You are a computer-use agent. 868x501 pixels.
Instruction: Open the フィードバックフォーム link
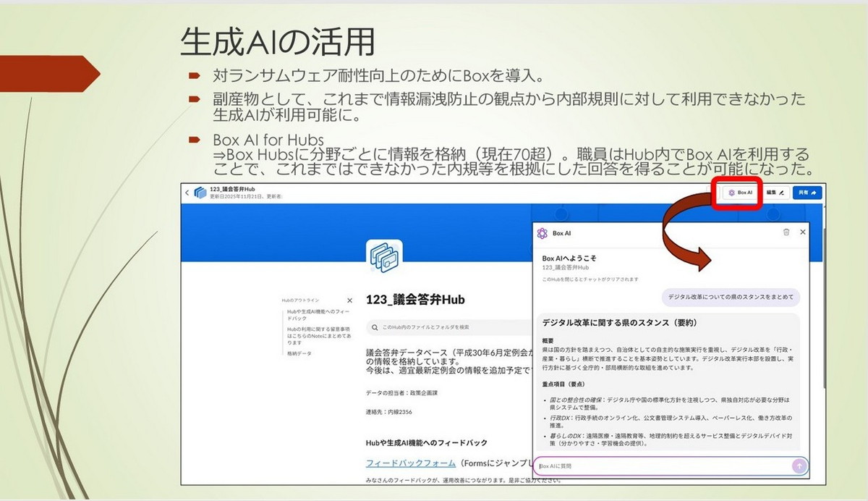(x=411, y=463)
